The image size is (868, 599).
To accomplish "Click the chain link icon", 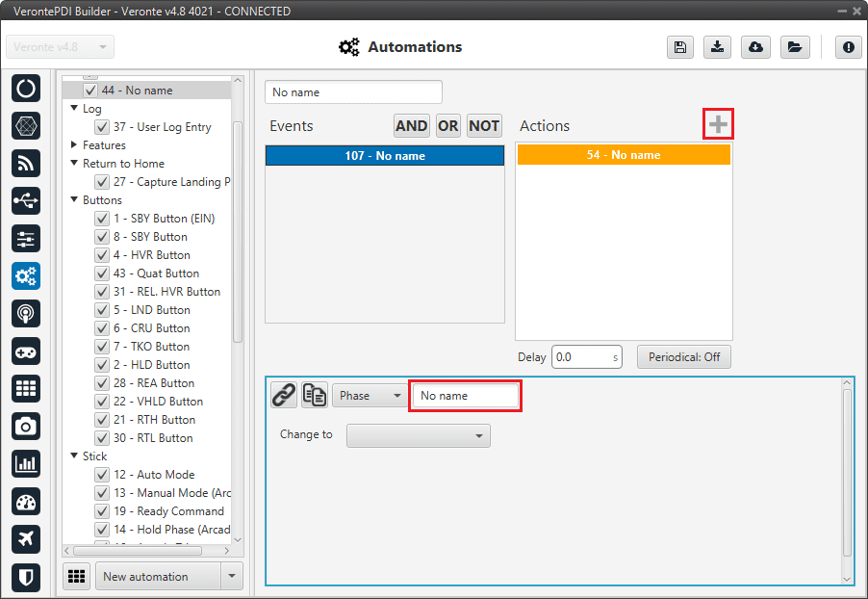I will pyautogui.click(x=284, y=395).
